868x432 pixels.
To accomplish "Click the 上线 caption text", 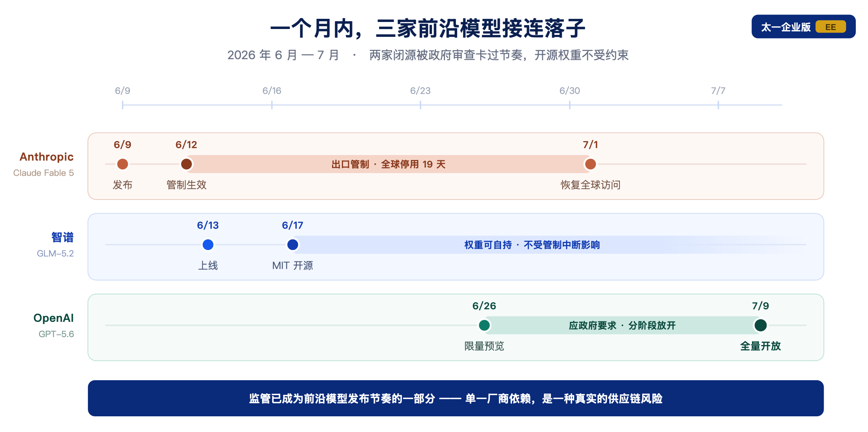I will point(208,265).
